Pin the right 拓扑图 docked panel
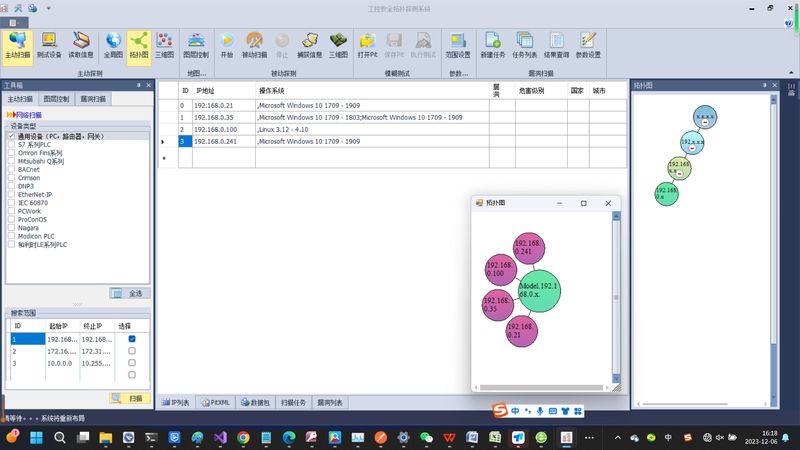The image size is (800, 450). coord(764,85)
